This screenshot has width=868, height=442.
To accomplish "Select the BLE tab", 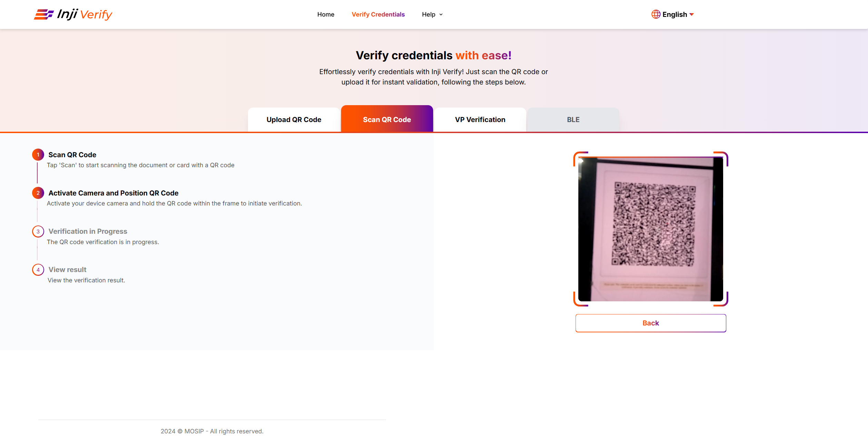I will 573,120.
